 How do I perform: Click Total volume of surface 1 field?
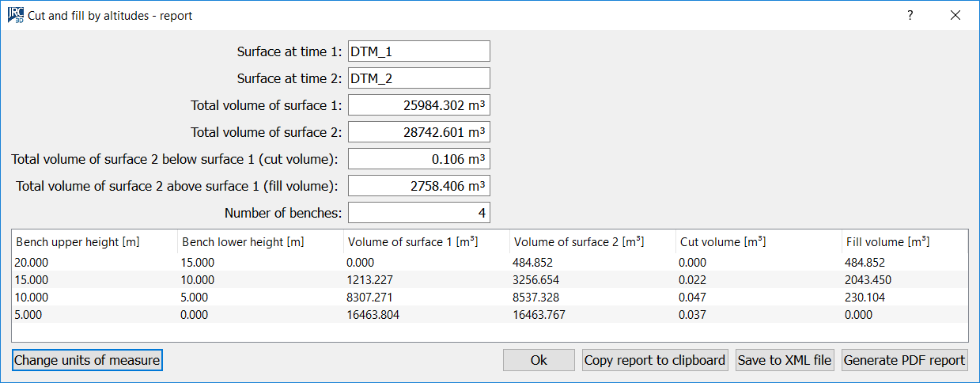point(418,105)
